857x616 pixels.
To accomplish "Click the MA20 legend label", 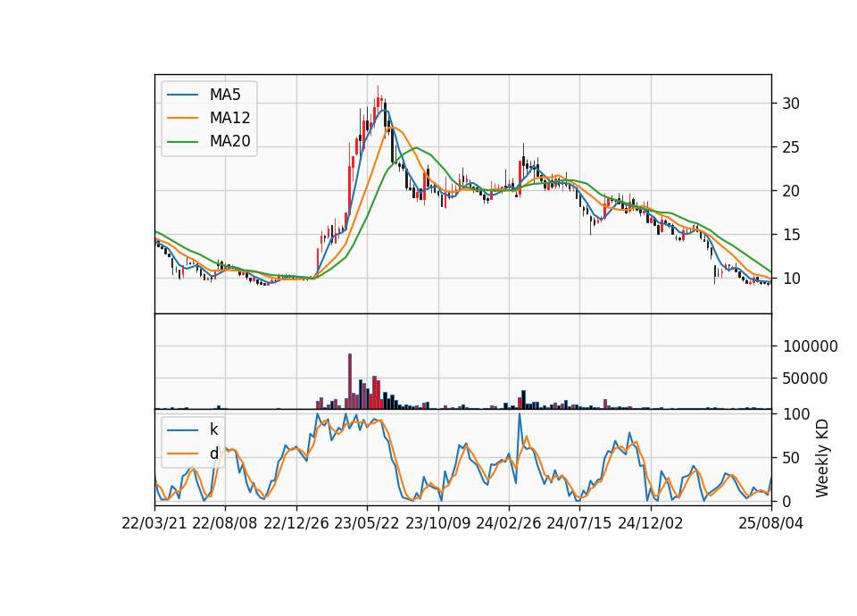I will 229,141.
